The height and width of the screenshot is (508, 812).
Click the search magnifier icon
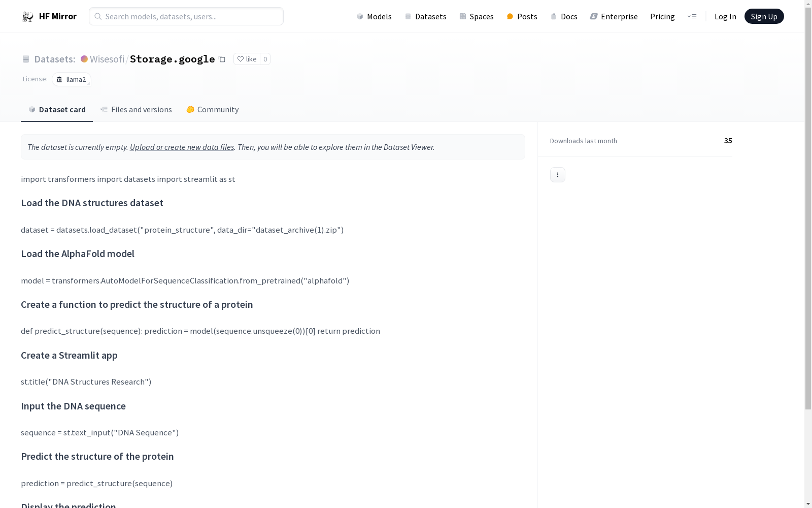click(x=98, y=16)
